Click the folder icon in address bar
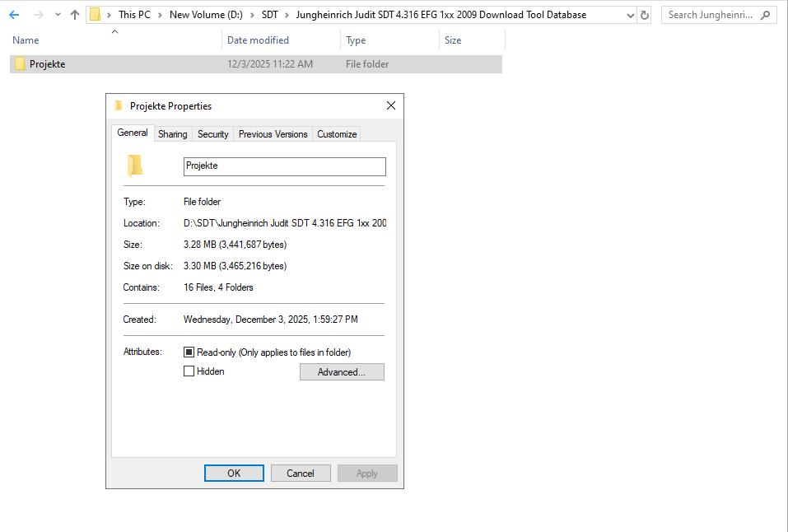788x532 pixels. (95, 15)
